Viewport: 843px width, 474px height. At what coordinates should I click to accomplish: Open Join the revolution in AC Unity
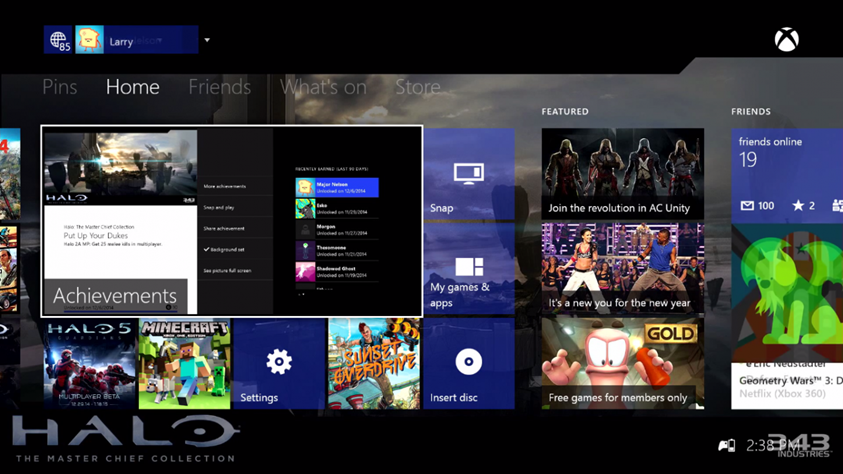[622, 174]
